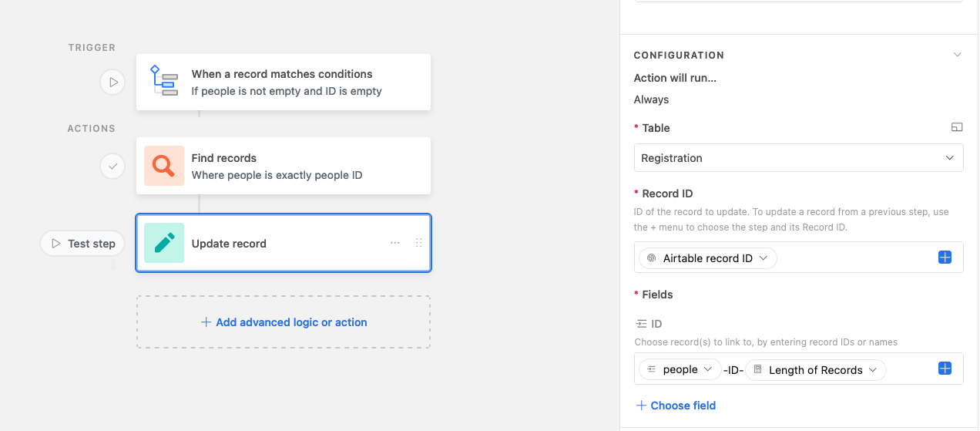Viewport: 980px width, 431px height.
Task: Click the Update record pencil icon
Action: point(164,243)
